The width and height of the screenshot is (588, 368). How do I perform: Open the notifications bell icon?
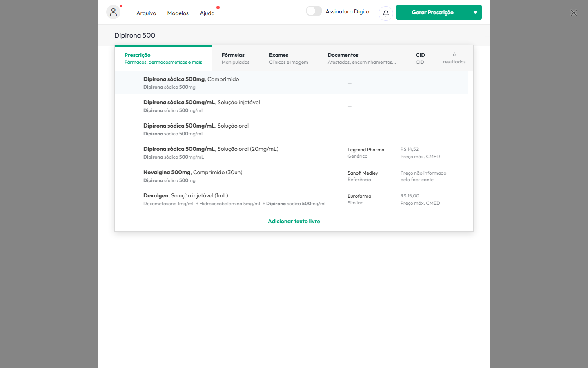386,13
